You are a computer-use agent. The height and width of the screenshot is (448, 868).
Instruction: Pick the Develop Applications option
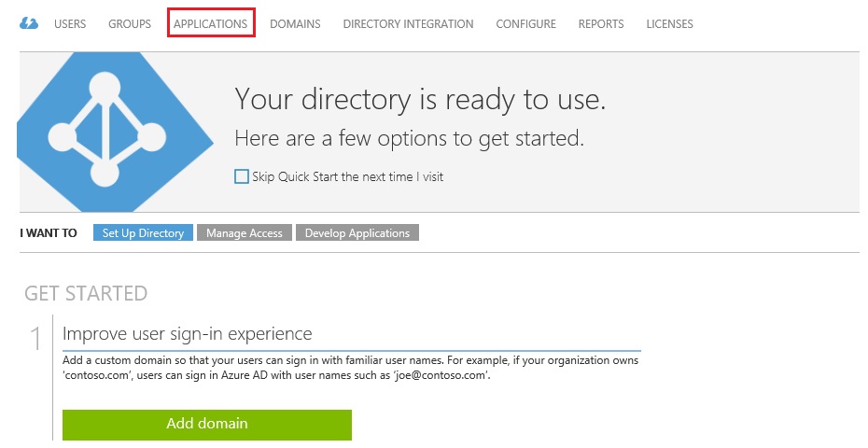(357, 233)
